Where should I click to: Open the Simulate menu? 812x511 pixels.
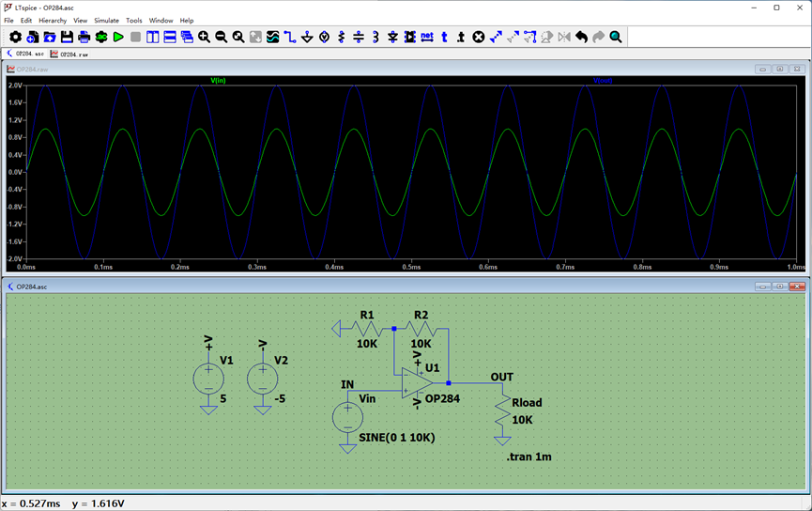[x=106, y=21]
